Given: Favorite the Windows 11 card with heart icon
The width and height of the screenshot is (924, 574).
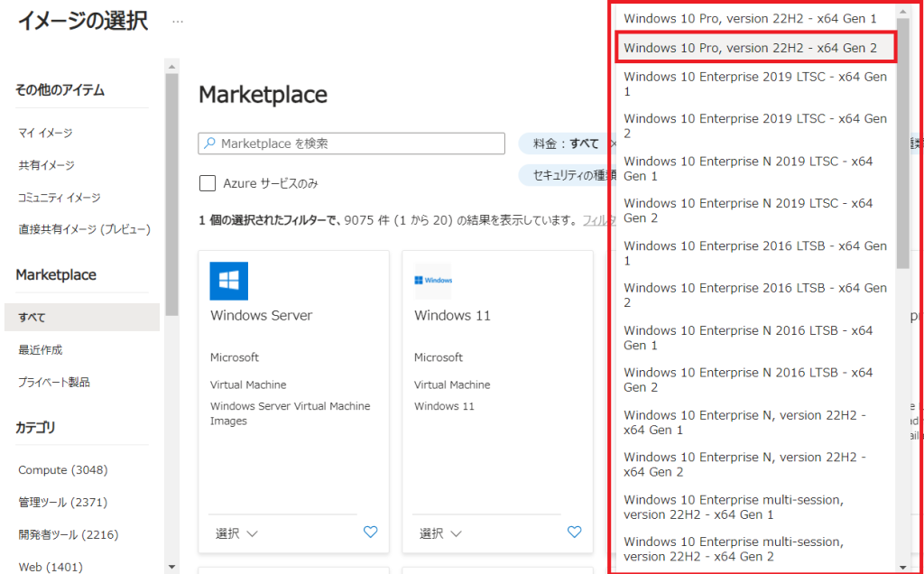Looking at the screenshot, I should [574, 532].
